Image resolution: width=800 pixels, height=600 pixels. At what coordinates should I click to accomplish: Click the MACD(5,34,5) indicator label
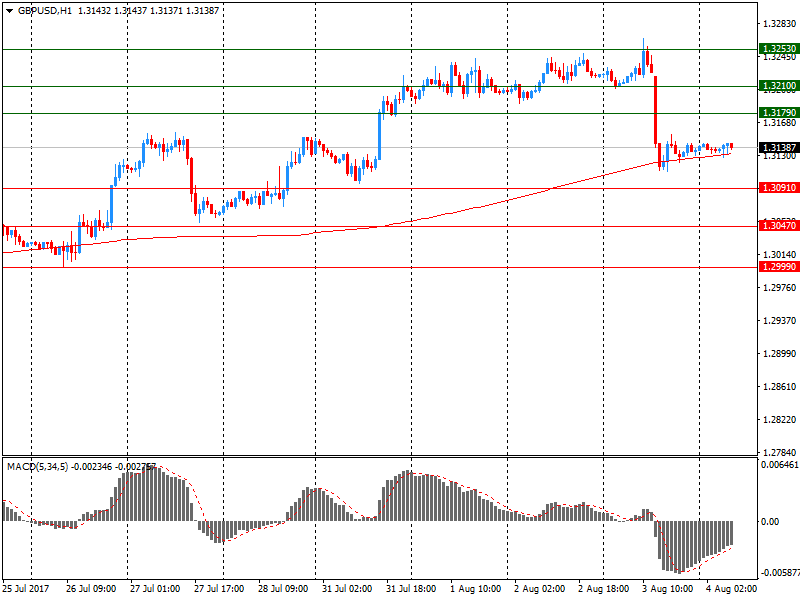tap(37, 466)
